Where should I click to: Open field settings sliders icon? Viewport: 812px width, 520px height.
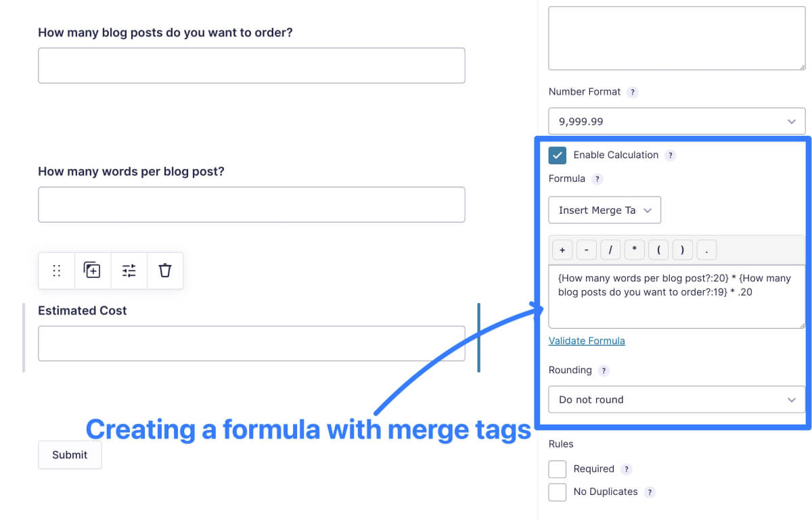coord(129,270)
